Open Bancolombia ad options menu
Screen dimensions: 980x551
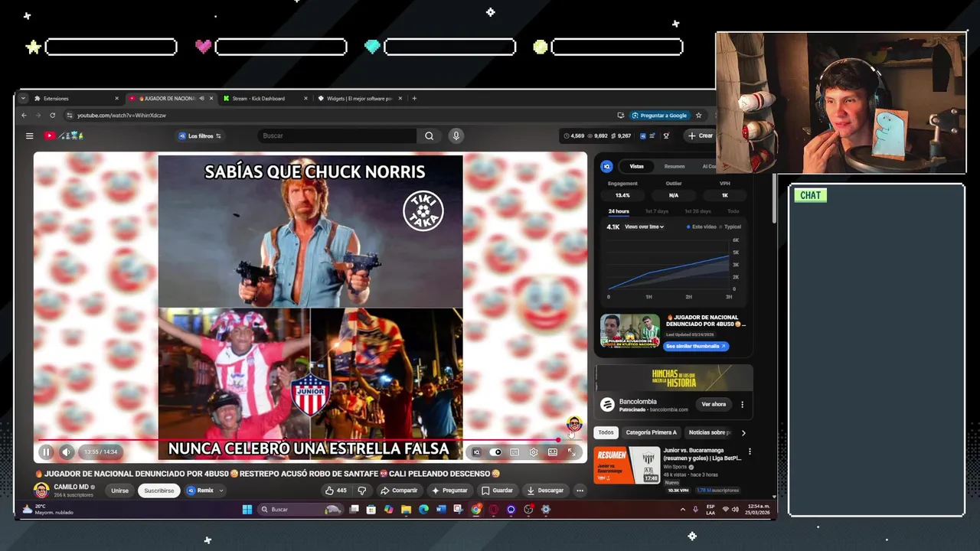742,404
